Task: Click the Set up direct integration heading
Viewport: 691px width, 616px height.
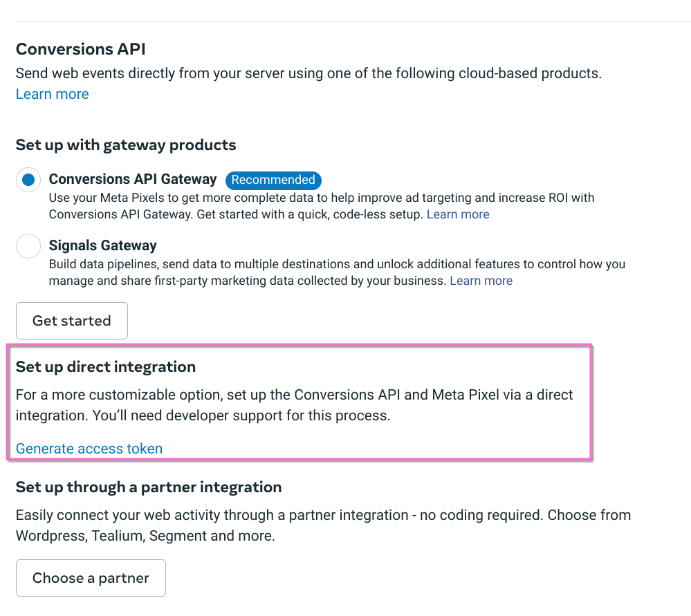Action: (106, 367)
